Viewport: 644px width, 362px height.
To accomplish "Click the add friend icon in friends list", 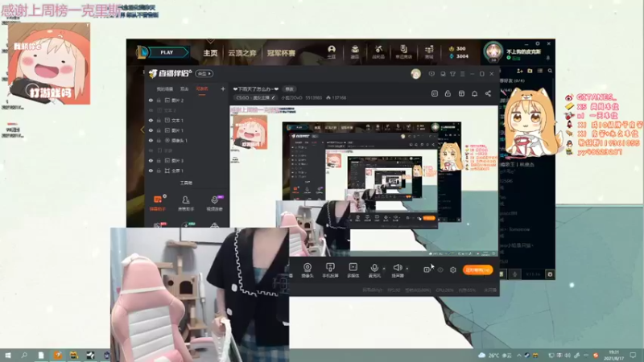I will pos(520,71).
